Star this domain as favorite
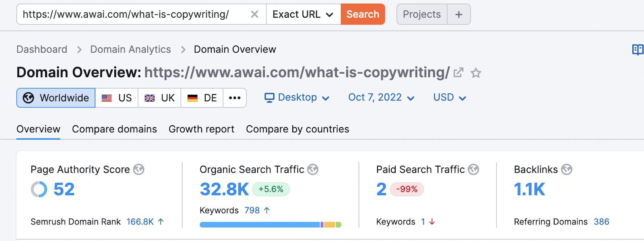The image size is (644, 241). point(476,73)
